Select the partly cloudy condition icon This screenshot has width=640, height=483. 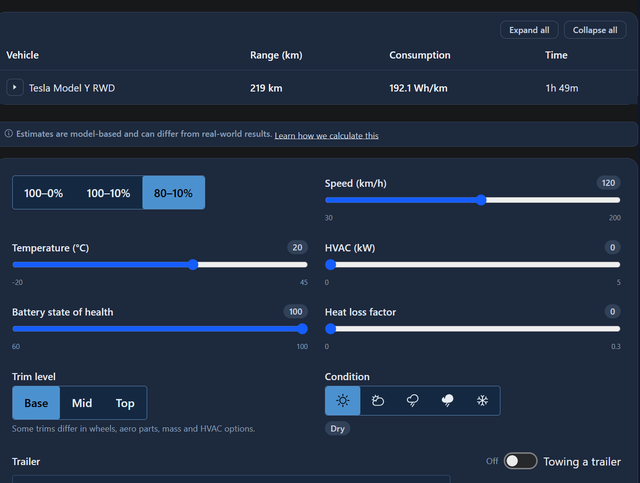[x=378, y=401]
